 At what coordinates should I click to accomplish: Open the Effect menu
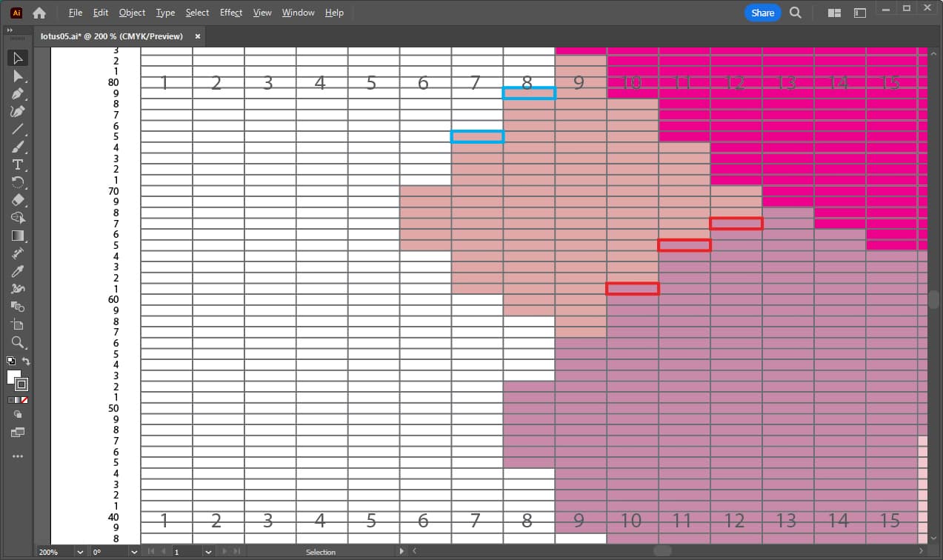click(230, 13)
